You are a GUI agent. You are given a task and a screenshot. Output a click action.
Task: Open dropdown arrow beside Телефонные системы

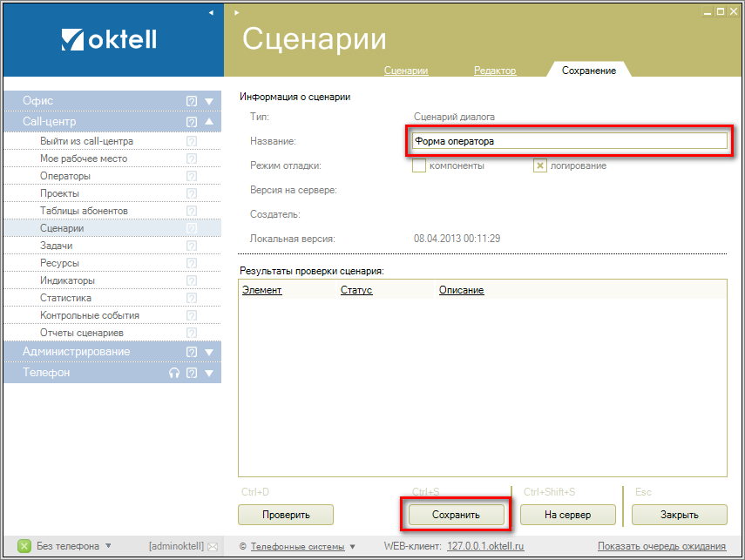(x=353, y=547)
